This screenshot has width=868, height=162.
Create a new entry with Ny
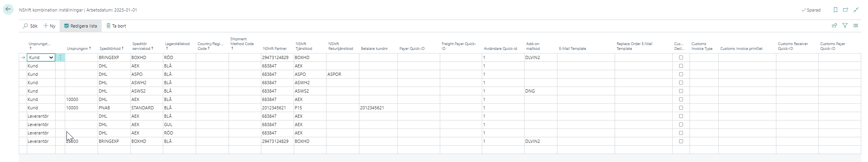click(50, 26)
